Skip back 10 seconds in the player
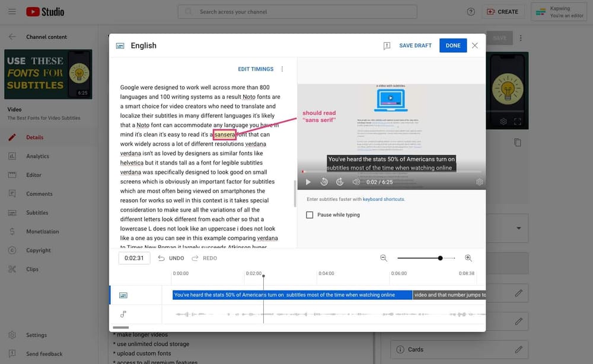The image size is (593, 364). pos(323,181)
